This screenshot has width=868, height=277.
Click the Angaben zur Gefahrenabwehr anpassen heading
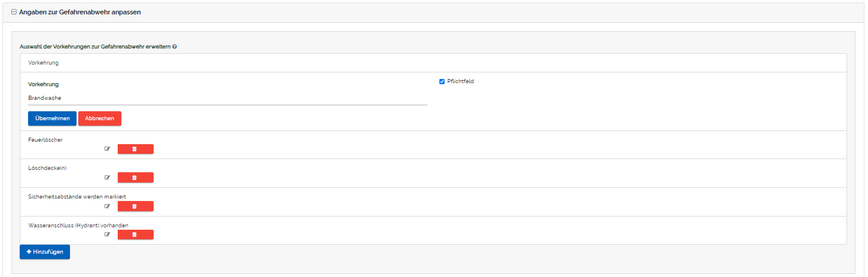(x=80, y=12)
